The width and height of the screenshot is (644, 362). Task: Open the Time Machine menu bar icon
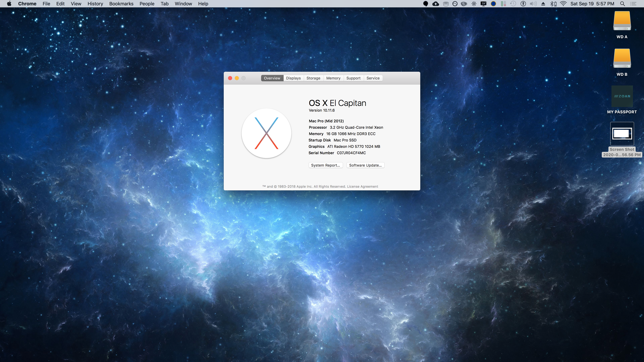point(513,4)
